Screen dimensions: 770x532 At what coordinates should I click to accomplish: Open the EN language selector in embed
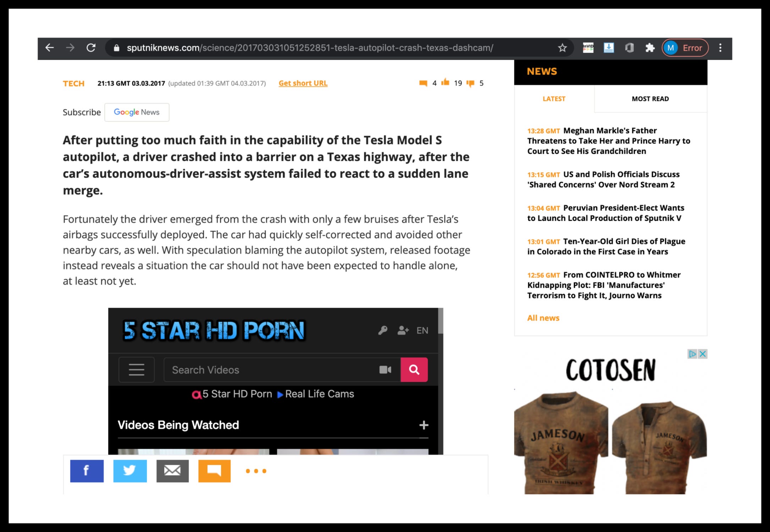(422, 331)
